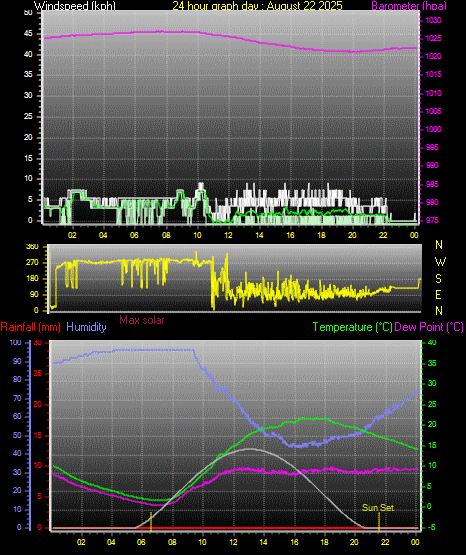The width and height of the screenshot is (466, 555).
Task: Click humidity axis value 60
Action: 17,417
